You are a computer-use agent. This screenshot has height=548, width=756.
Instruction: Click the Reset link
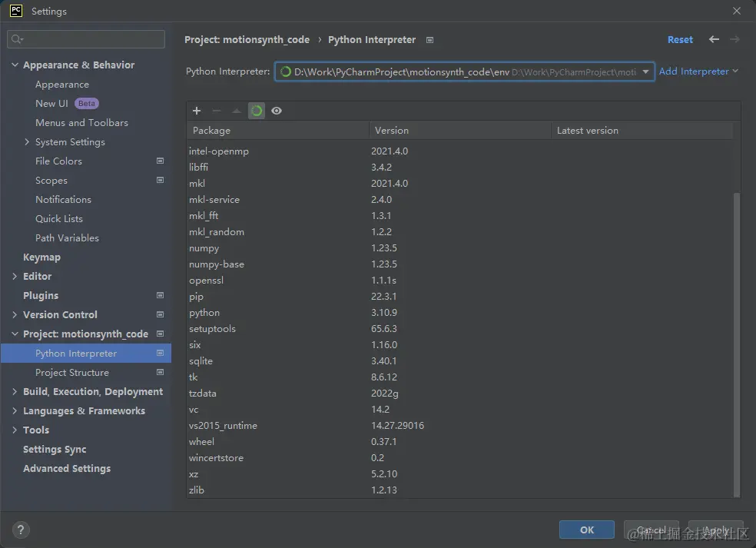[680, 39]
